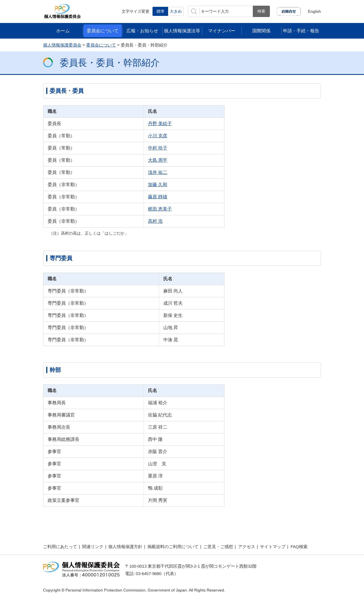Open the サイトマップ footer link
The image size is (364, 602).
273,547
